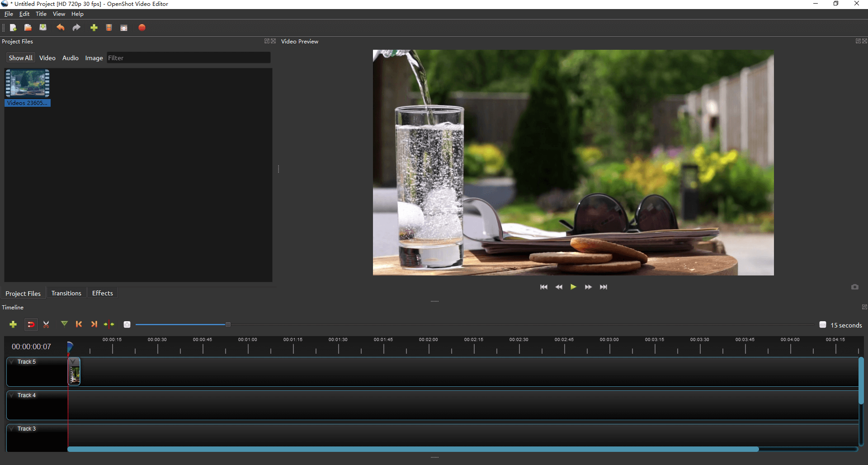Open Track 3 dropdown arrow
Viewport: 868px width, 465px height.
point(12,428)
